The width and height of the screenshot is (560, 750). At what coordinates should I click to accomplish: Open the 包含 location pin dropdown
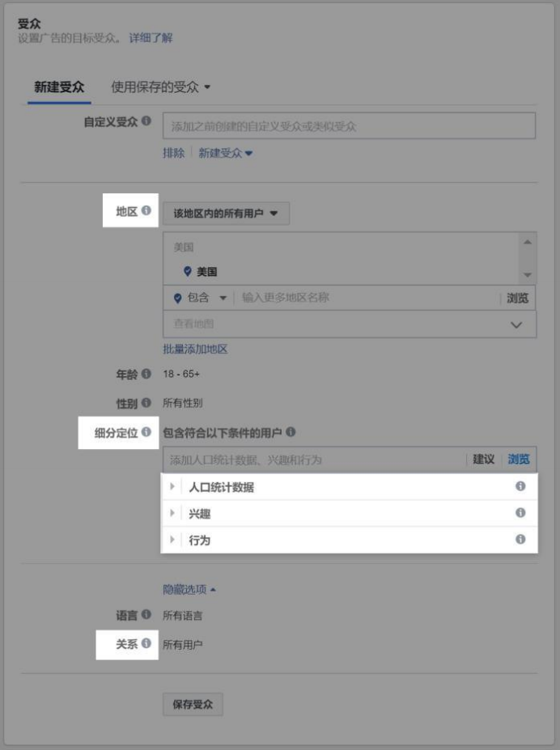(x=200, y=298)
